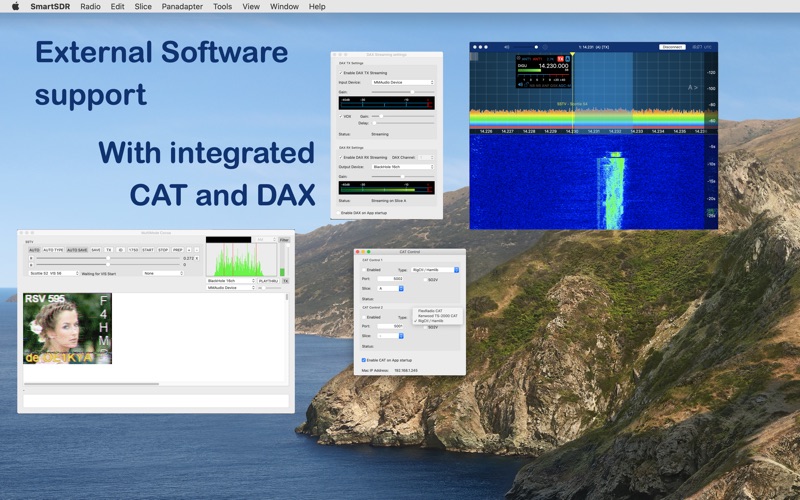Open the CAT Control 1 Type dropdown

coord(435,269)
